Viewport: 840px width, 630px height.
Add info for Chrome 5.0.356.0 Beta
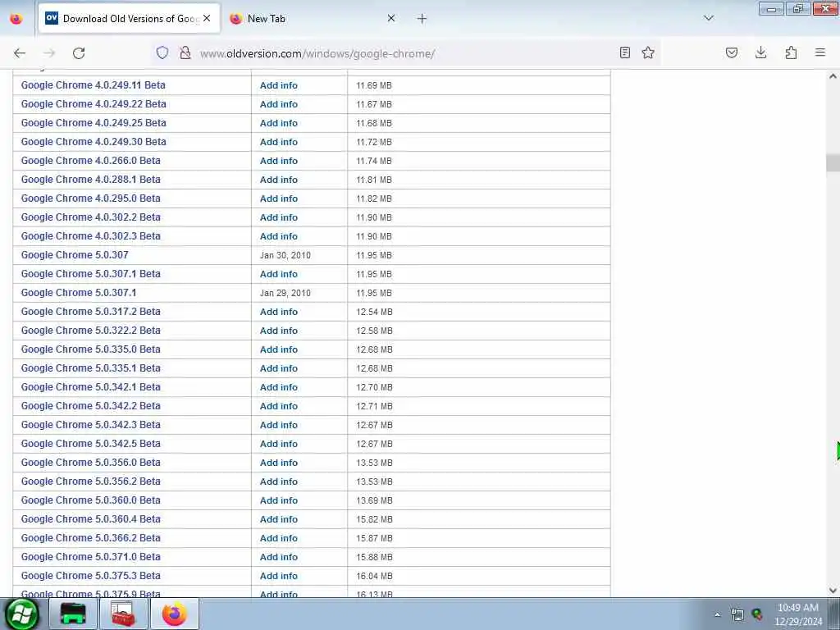(x=279, y=463)
